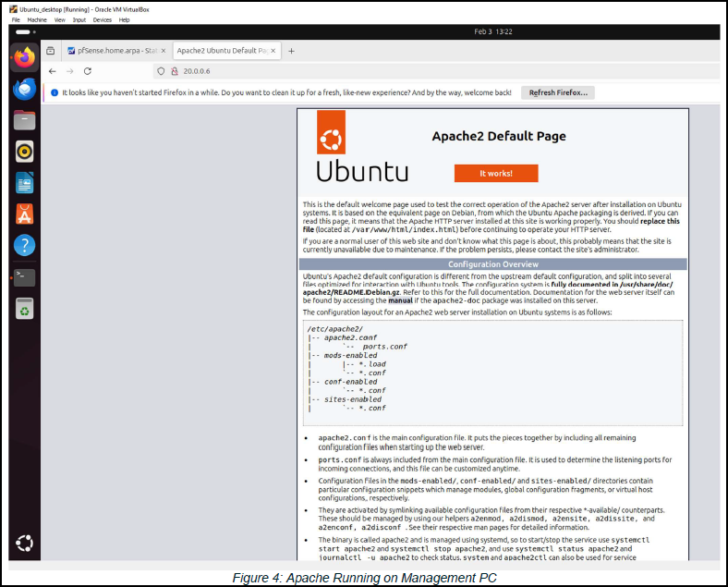
Task: Show applications with Ubuntu logo button
Action: point(25,543)
